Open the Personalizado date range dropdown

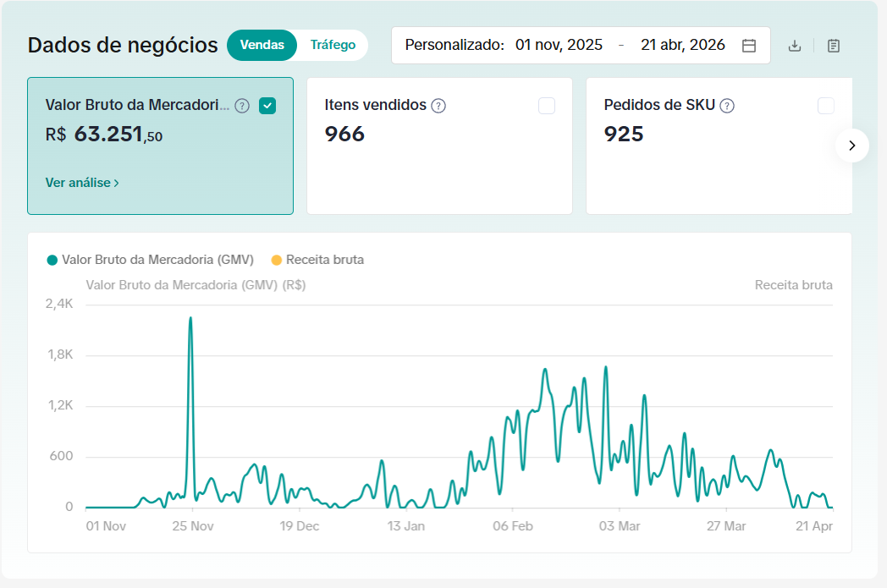[x=581, y=45]
